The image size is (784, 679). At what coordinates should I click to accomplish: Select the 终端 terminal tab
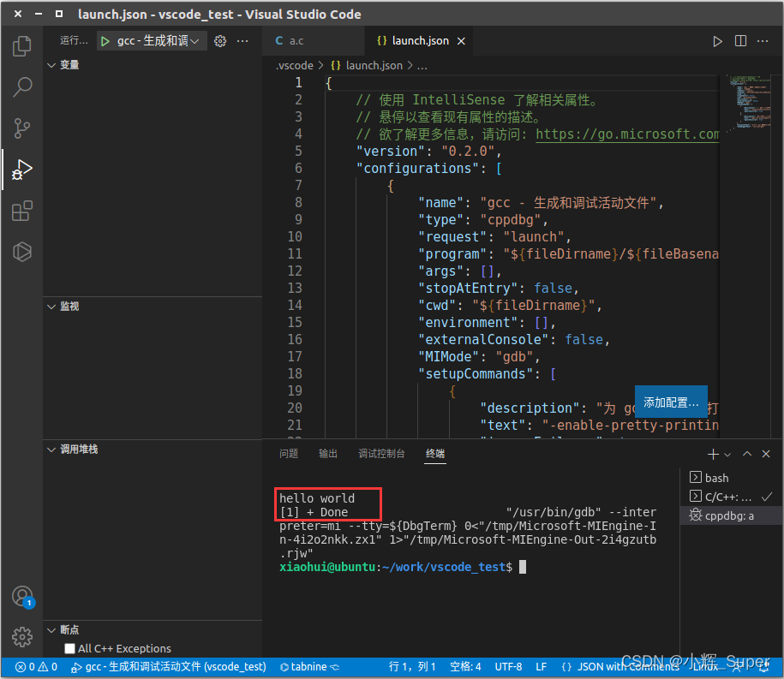click(435, 454)
